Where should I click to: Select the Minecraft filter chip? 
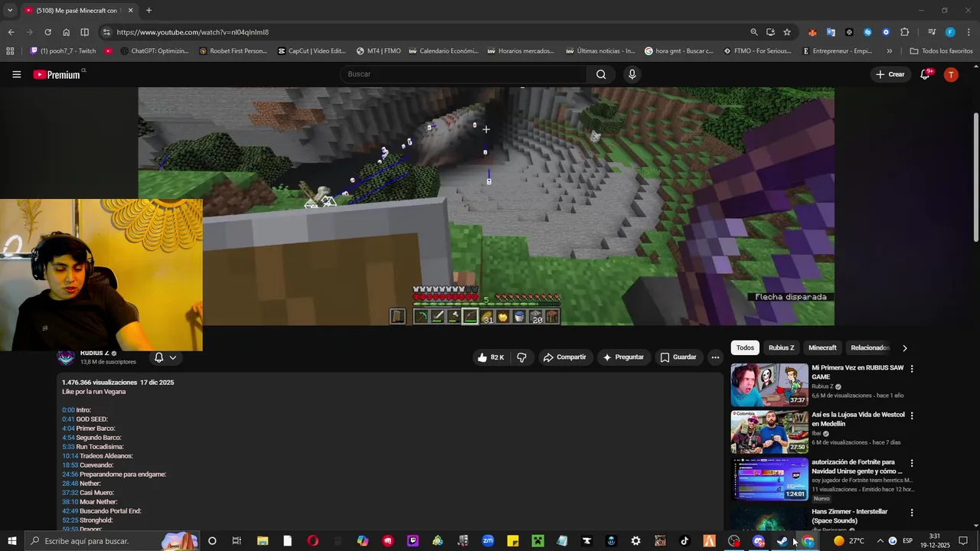(822, 348)
